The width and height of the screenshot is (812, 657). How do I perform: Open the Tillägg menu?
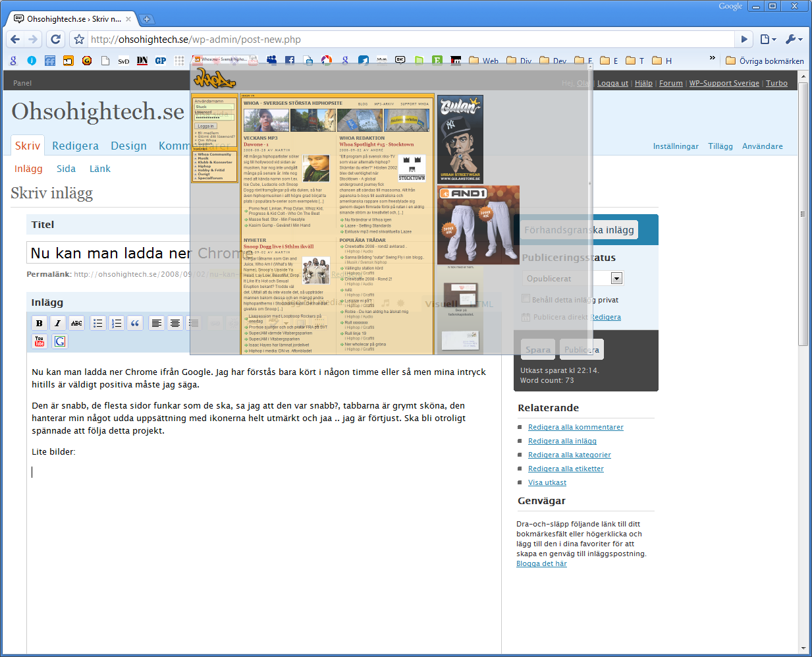720,146
